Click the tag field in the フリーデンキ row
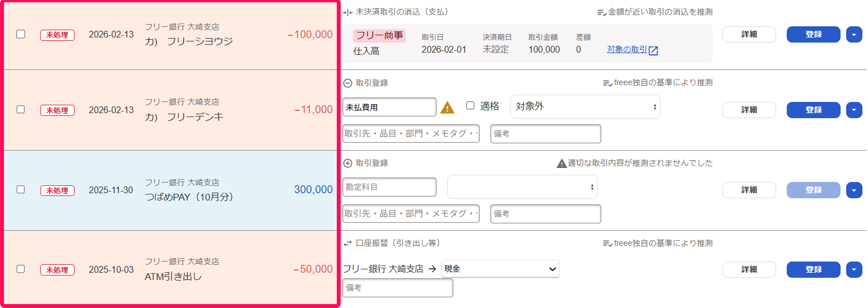 (x=411, y=134)
